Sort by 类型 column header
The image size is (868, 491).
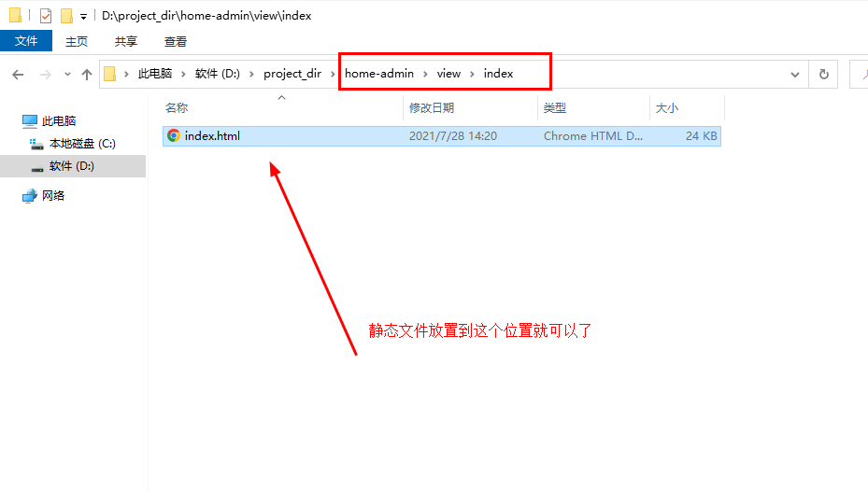555,108
